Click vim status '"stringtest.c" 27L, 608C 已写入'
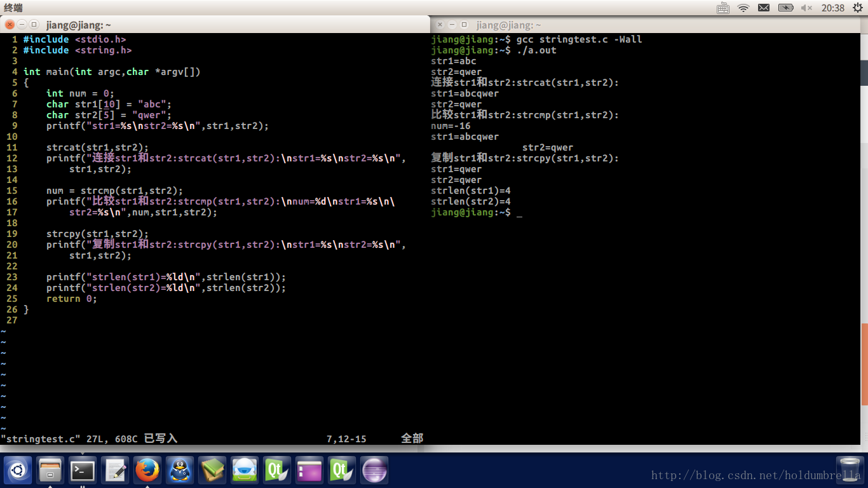This screenshot has width=868, height=488. pyautogui.click(x=89, y=438)
